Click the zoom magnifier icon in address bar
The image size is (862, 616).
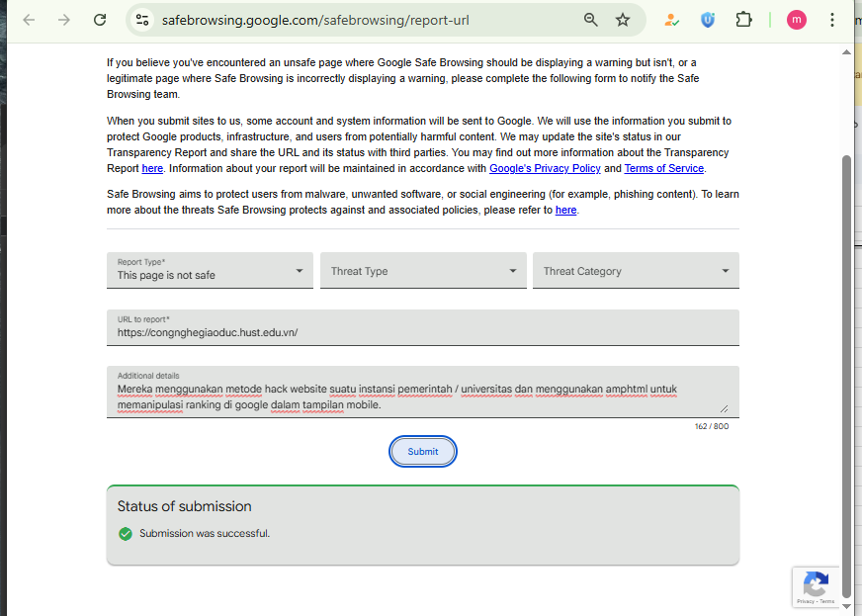click(591, 21)
